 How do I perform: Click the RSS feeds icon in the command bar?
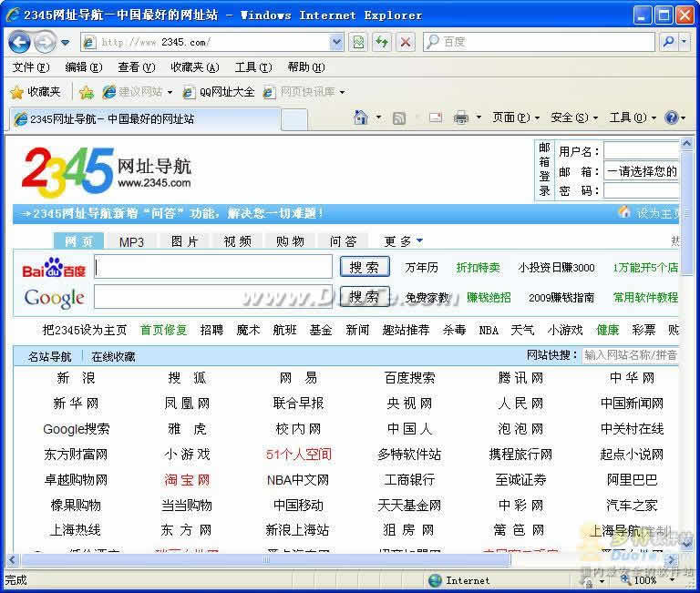pos(398,118)
